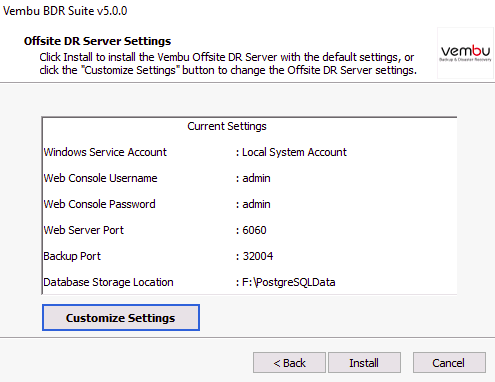Select the Backup Port label

pyautogui.click(x=72, y=256)
